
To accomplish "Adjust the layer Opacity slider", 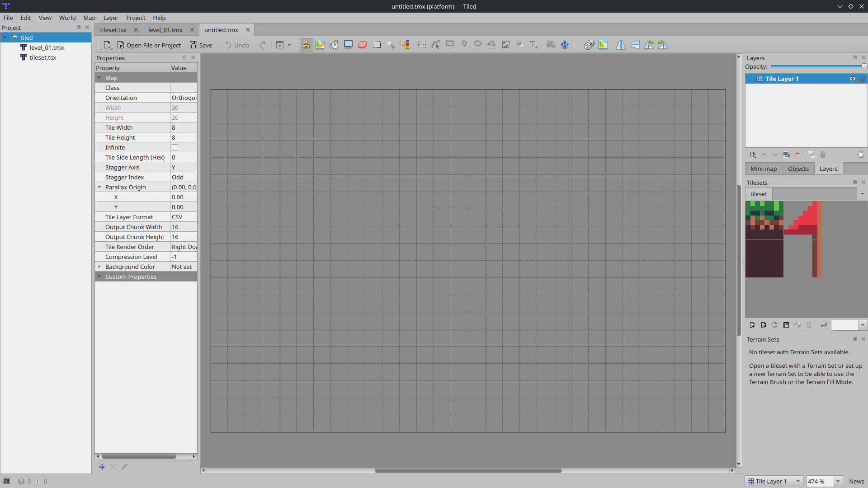I will click(x=818, y=66).
